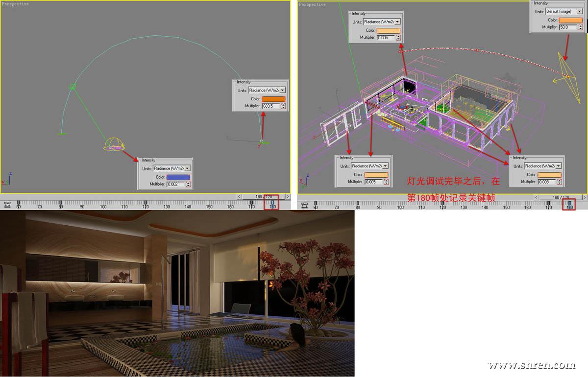The width and height of the screenshot is (588, 377).
Task: Select the keyframe at frame 120 on right track bar
Action: point(442,203)
